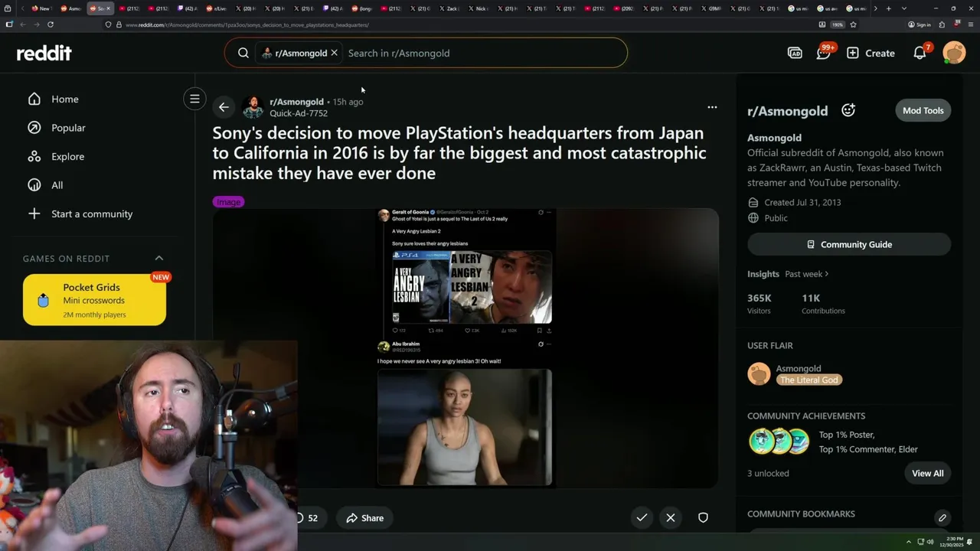
Task: Open chat messages with 99+ badge
Action: click(824, 53)
